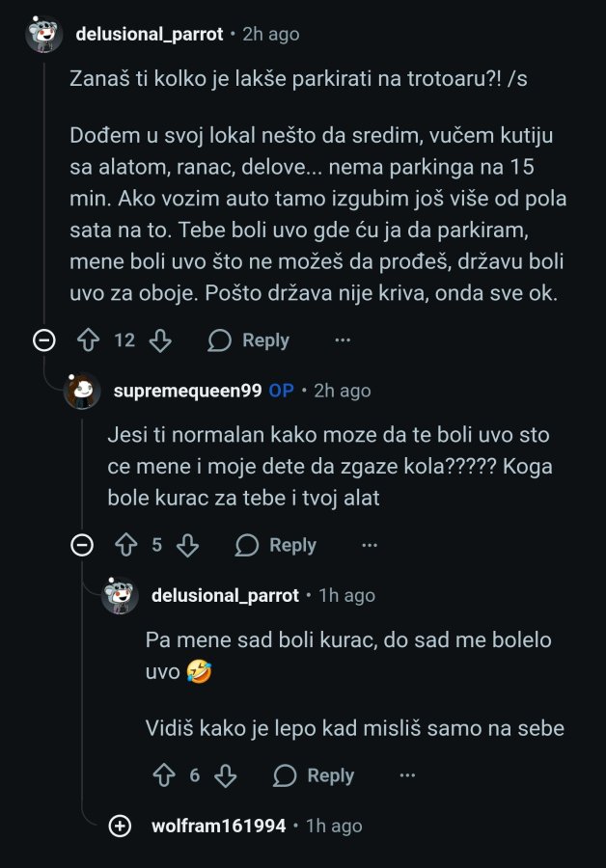Viewport: 606px width, 868px height.
Task: Open wolfram161994's user profile link
Action: tap(219, 827)
